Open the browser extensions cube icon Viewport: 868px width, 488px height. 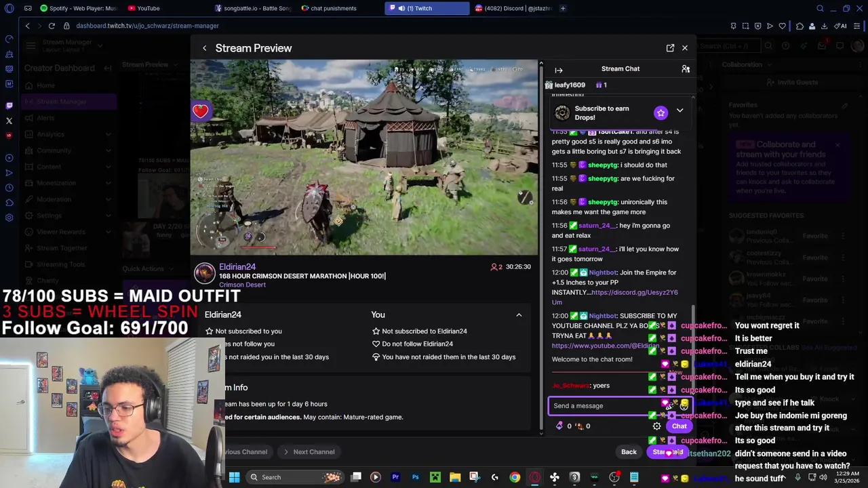pyautogui.click(x=800, y=26)
